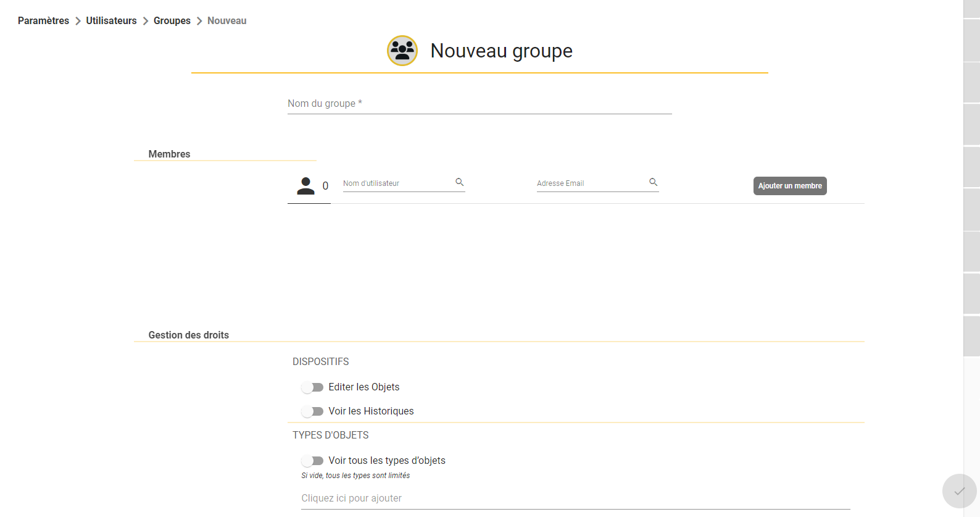
Task: Navigate to Groupes breadcrumb link
Action: click(172, 21)
